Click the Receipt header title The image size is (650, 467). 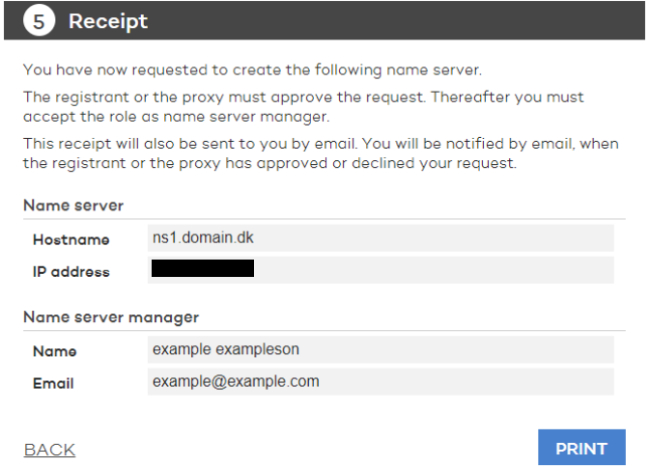108,21
